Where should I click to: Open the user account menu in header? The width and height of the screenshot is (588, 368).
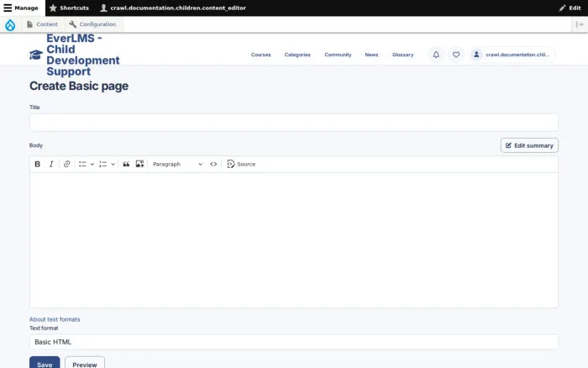pos(512,55)
